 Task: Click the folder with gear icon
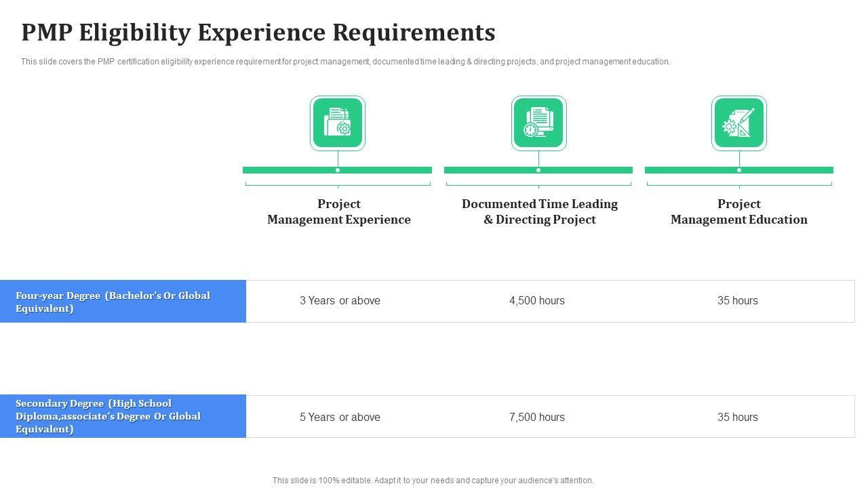338,123
